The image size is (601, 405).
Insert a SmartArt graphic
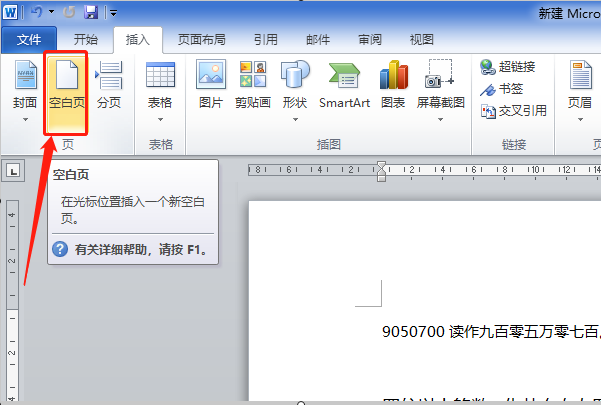(x=344, y=85)
